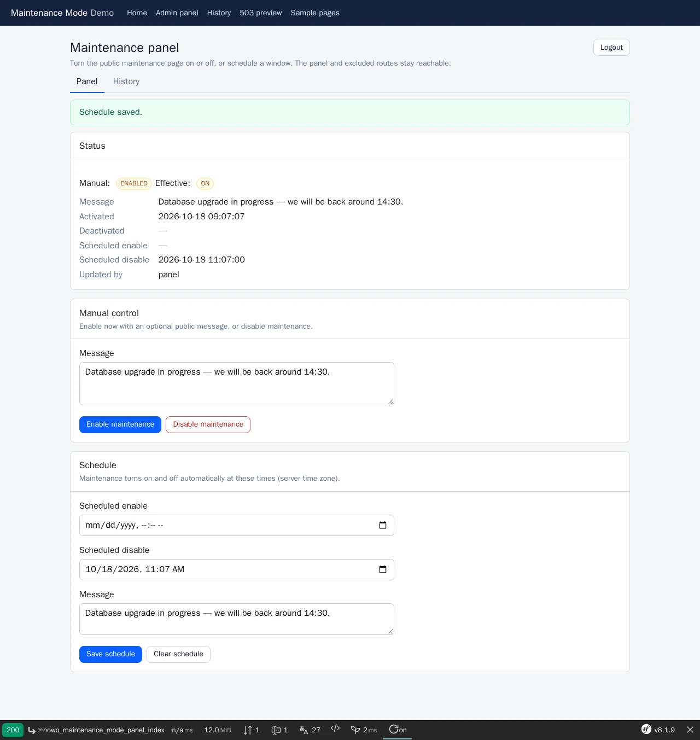The height and width of the screenshot is (740, 700).
Task: Click the route redirect arrow icon in toolbar
Action: point(32,730)
